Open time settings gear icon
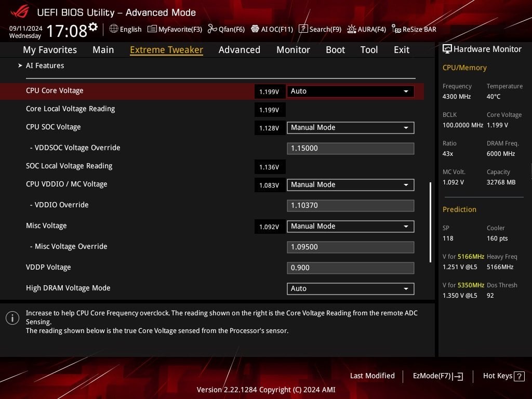The height and width of the screenshot is (399, 532). click(93, 27)
